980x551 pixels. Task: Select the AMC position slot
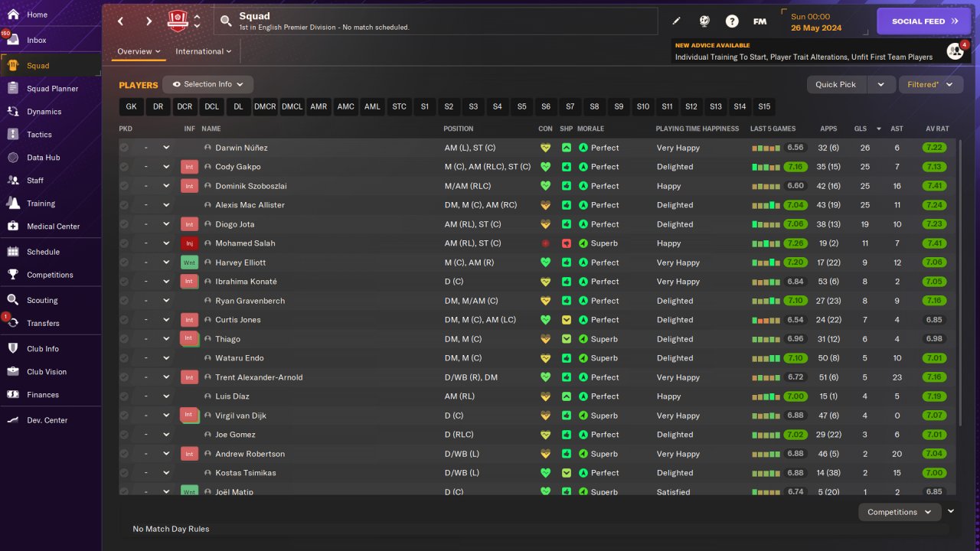click(x=345, y=106)
